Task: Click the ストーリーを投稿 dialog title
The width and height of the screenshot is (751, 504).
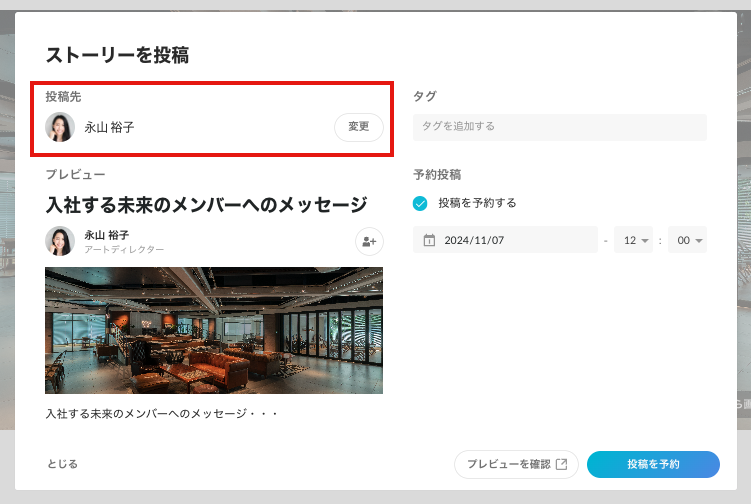Action: 117,55
